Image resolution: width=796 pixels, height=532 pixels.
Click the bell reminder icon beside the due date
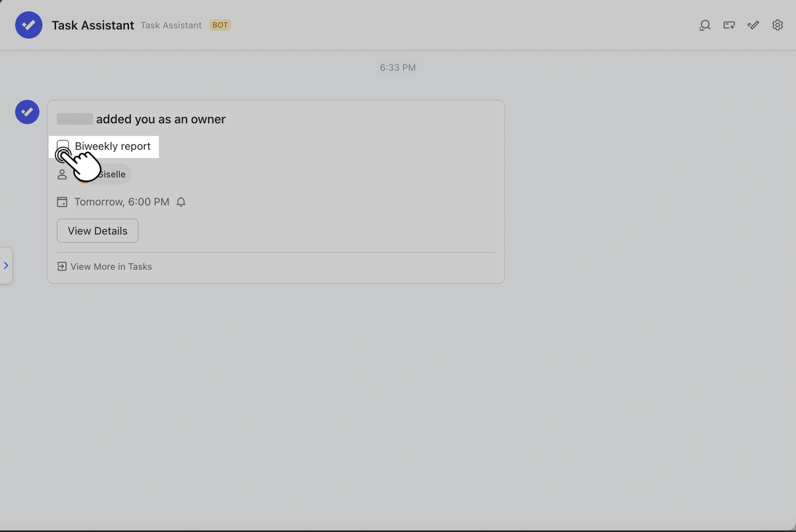click(x=181, y=201)
